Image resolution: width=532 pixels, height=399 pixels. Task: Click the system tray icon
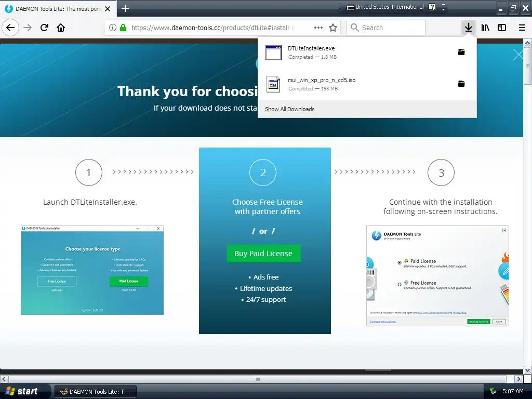click(x=493, y=392)
